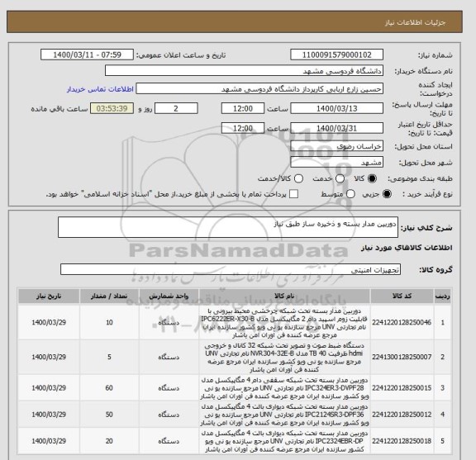Click the delivery city field مشهد
This screenshot has height=460, width=476.
point(336,163)
